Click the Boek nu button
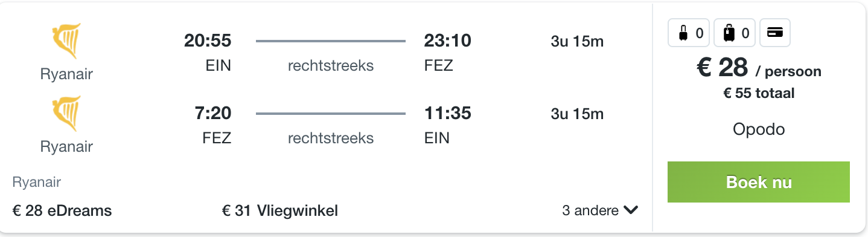 [759, 182]
